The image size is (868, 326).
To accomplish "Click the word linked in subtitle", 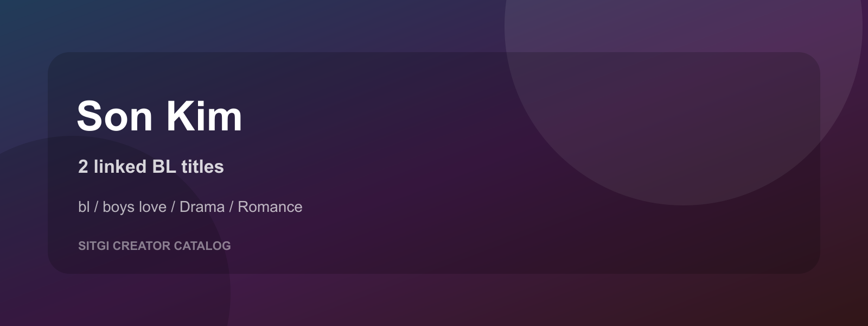I will point(120,166).
